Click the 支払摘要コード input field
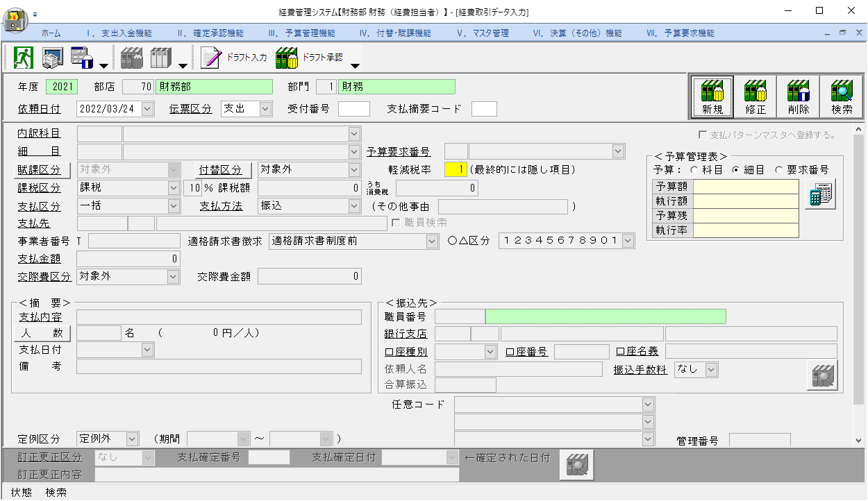Image resolution: width=868 pixels, height=501 pixels. click(x=484, y=109)
